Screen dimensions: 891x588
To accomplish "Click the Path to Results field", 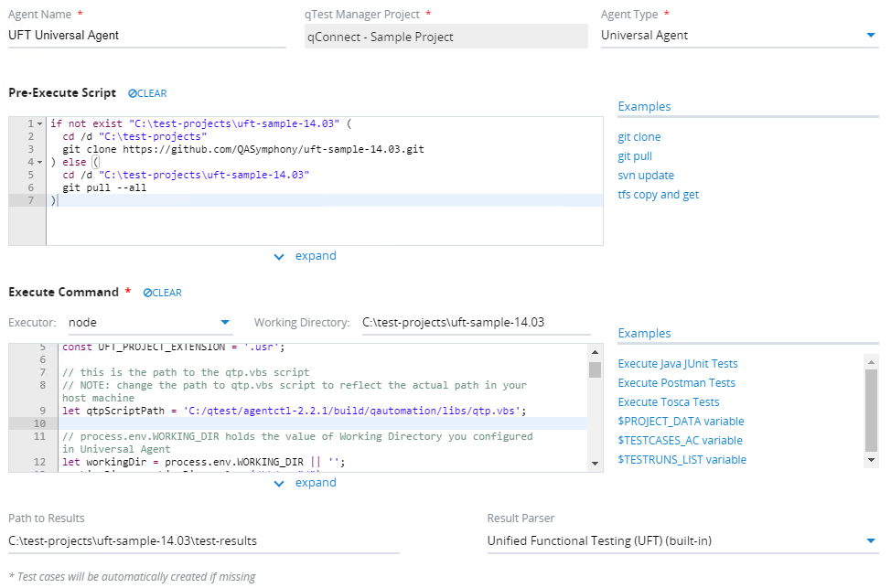I will click(203, 541).
